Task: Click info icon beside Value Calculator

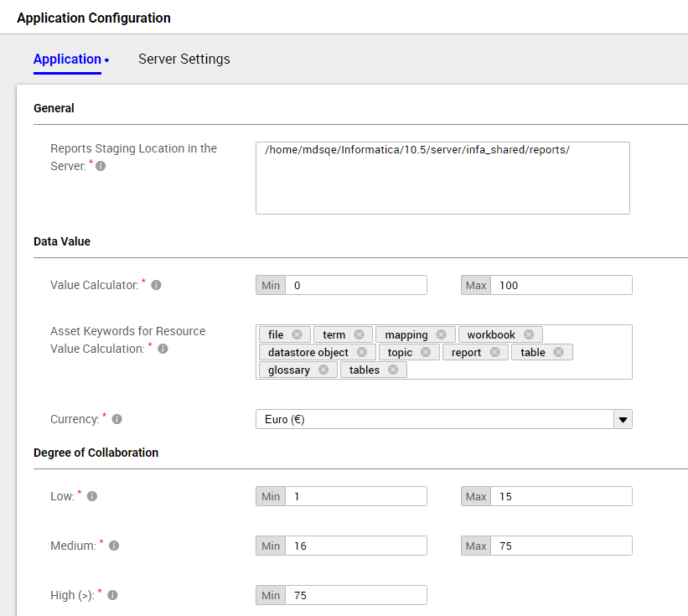Action: [x=156, y=285]
